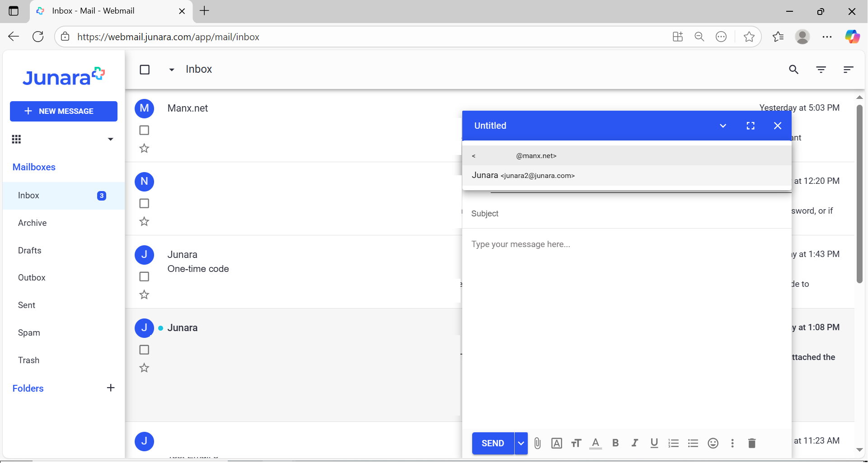868x463 pixels.
Task: Tick the One-time code message checkbox
Action: 144,276
